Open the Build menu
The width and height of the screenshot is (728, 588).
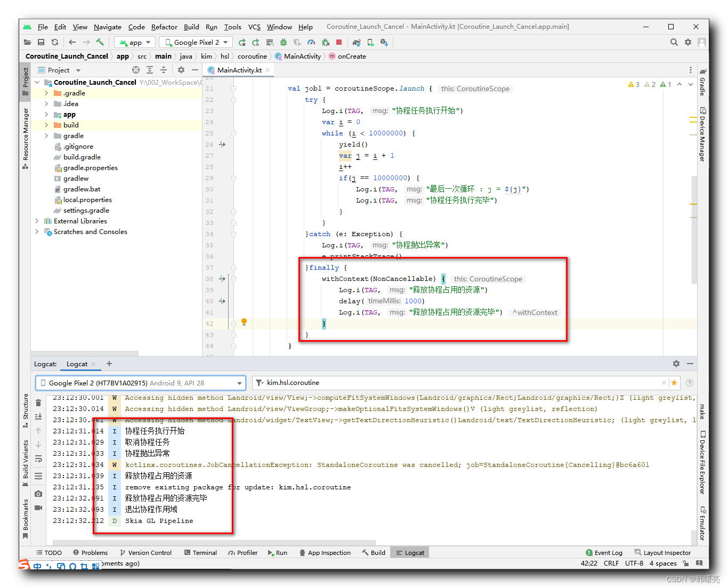[191, 27]
